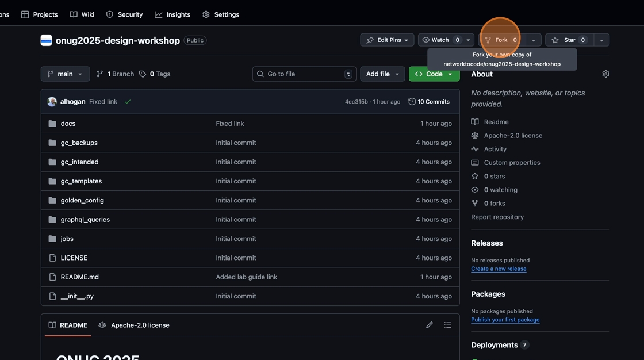The image size is (644, 360).
Task: Click Publish your first package
Action: click(x=505, y=320)
